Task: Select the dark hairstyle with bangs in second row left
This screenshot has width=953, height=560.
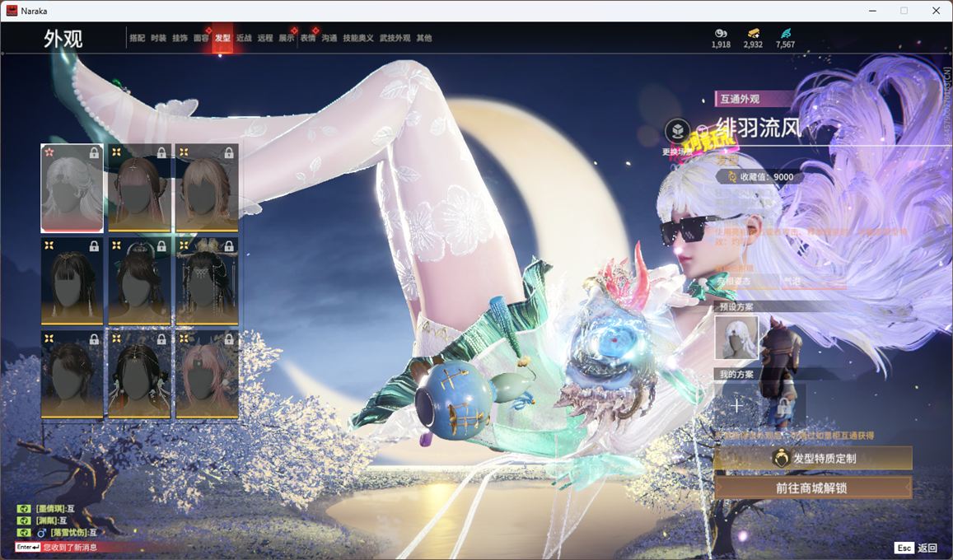Action: coord(72,281)
